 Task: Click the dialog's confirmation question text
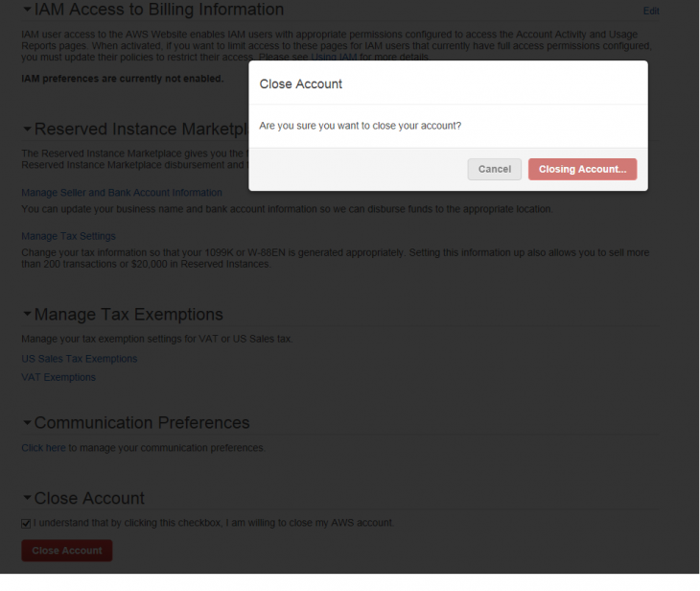coord(360,126)
